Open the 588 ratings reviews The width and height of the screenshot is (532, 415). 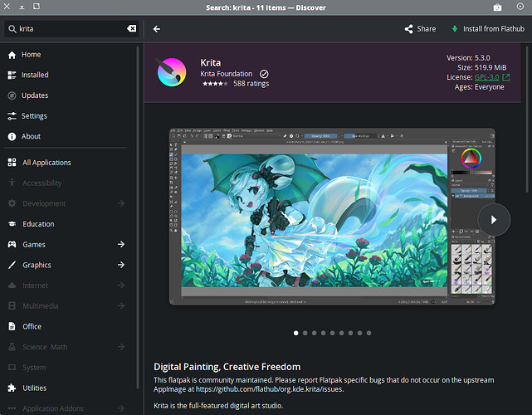[x=251, y=84]
